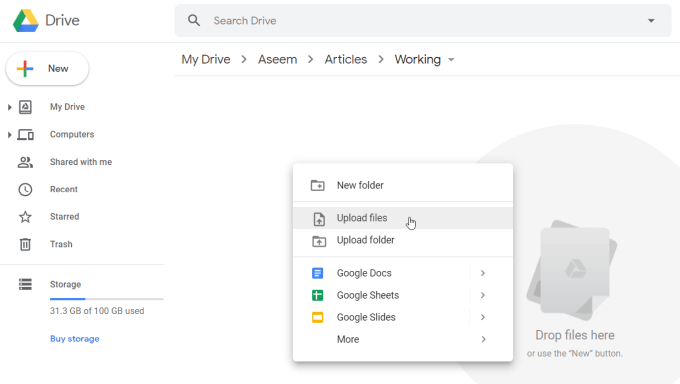Click the Google Drive logo
The height and width of the screenshot is (384, 680).
coord(26,20)
